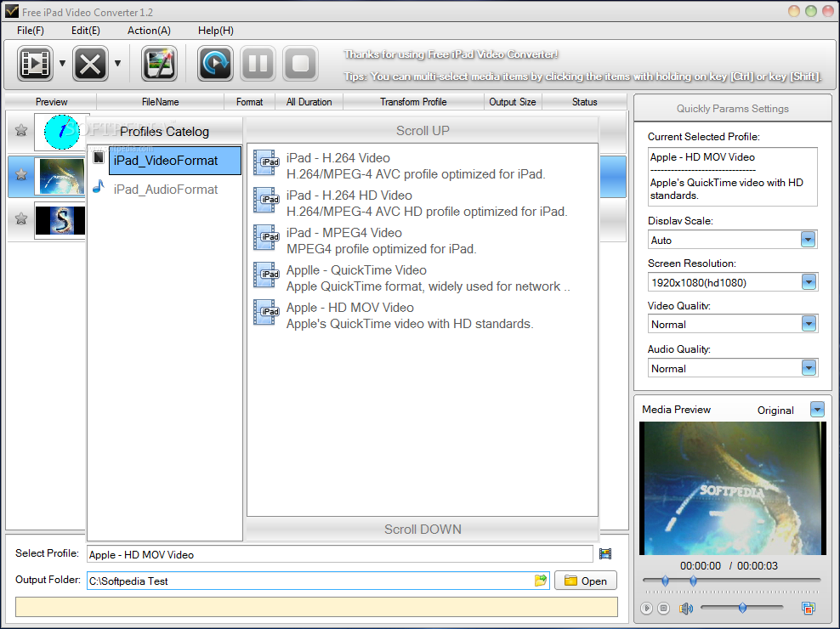Click the Scroll DOWN button
840x629 pixels.
[x=423, y=530]
